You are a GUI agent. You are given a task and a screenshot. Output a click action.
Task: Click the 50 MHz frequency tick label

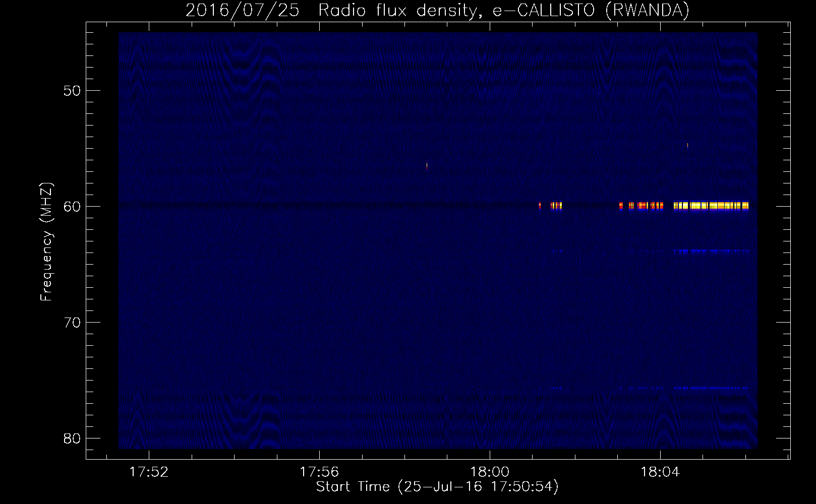point(72,91)
